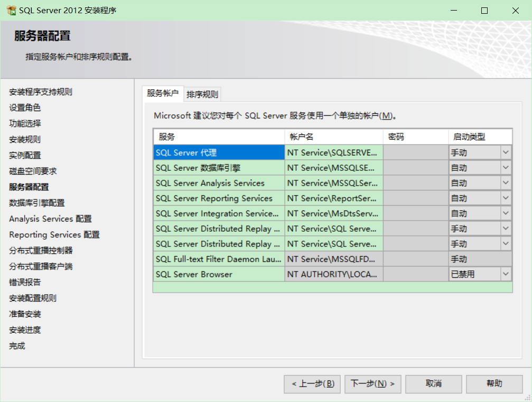This screenshot has width=532, height=402.
Task: Select the SQL Server Analysis Services cell
Action: (219, 183)
